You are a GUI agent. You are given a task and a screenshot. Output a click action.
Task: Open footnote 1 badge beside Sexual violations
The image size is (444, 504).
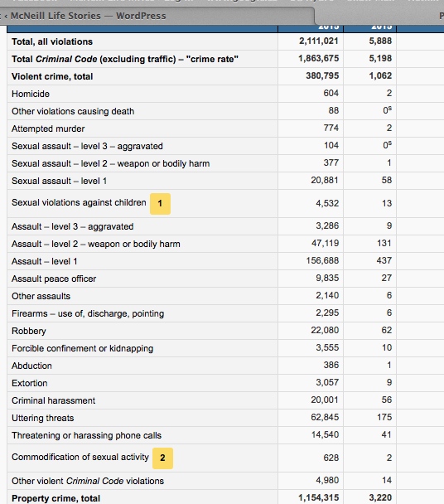[x=160, y=204]
